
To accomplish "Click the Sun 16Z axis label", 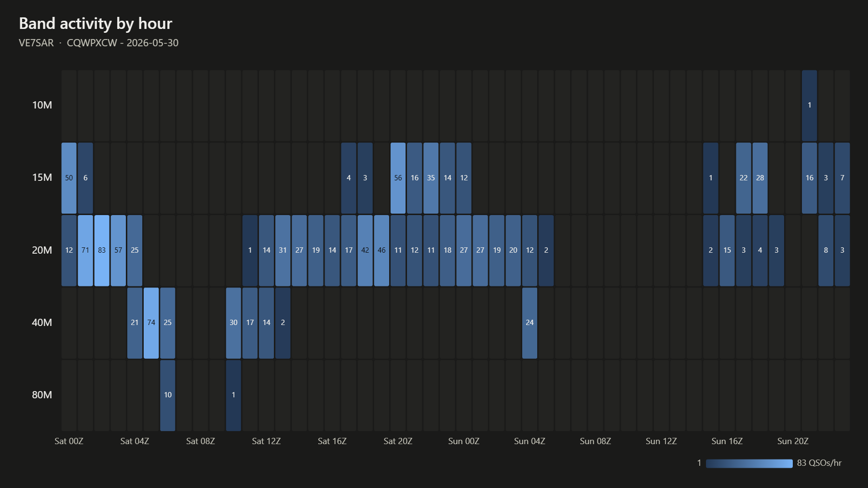I will [727, 441].
